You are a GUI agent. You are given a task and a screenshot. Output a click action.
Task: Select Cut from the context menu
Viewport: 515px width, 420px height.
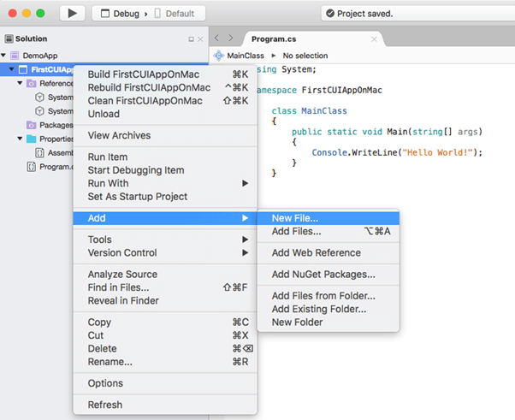pyautogui.click(x=165, y=335)
